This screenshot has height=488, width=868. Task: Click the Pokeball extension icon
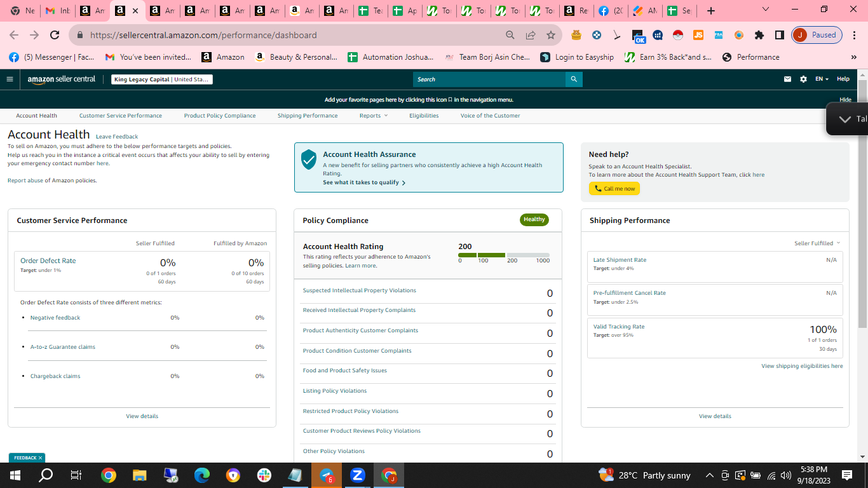point(678,35)
